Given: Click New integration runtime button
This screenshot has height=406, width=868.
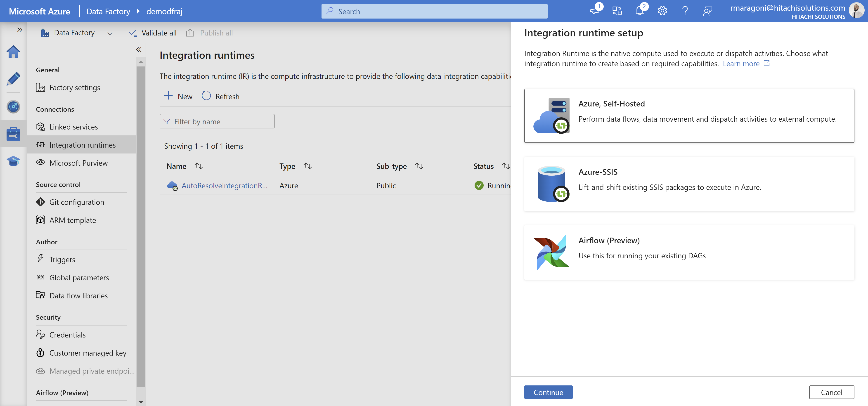Looking at the screenshot, I should click(x=178, y=96).
